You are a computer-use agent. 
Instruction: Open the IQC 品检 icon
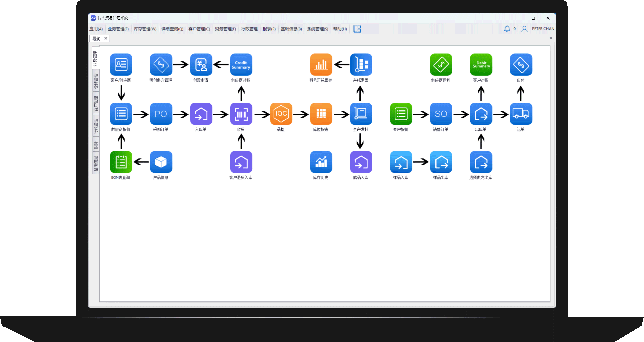click(281, 114)
